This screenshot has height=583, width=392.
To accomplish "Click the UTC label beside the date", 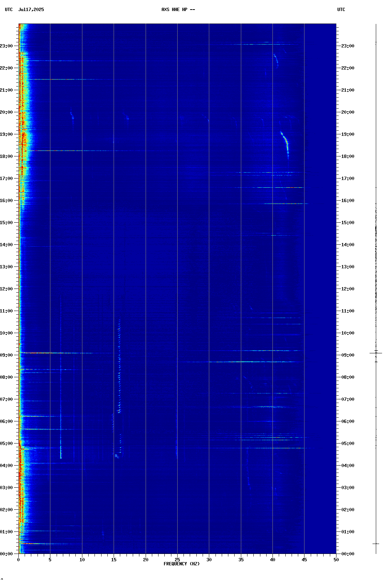I will [x=9, y=10].
